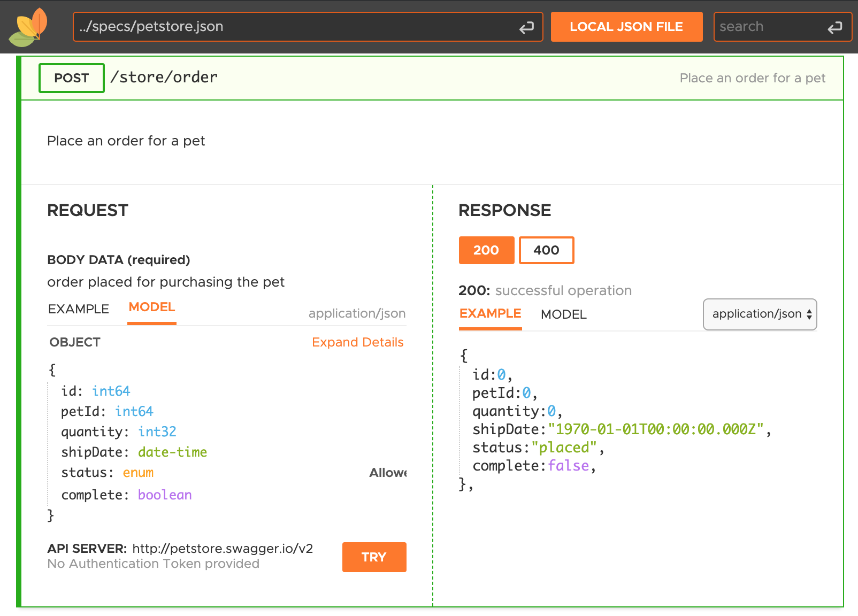Click enter arrow icon in search box
The image size is (858, 616).
[834, 27]
